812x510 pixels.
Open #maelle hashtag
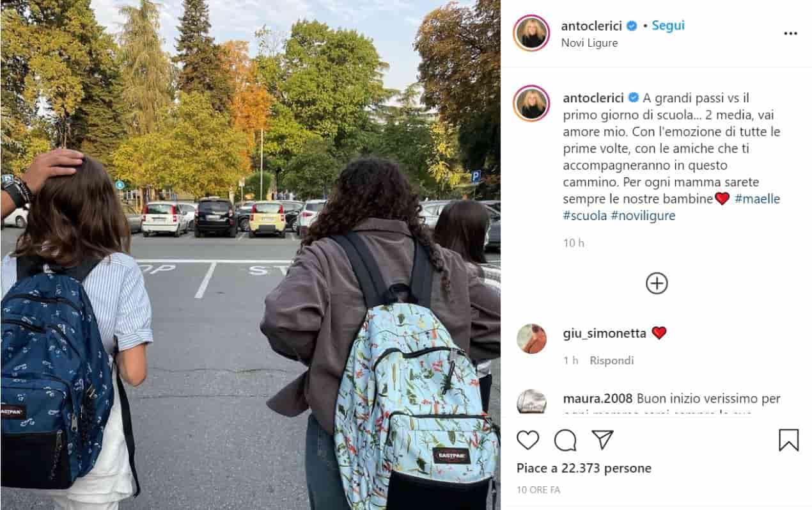pos(758,199)
